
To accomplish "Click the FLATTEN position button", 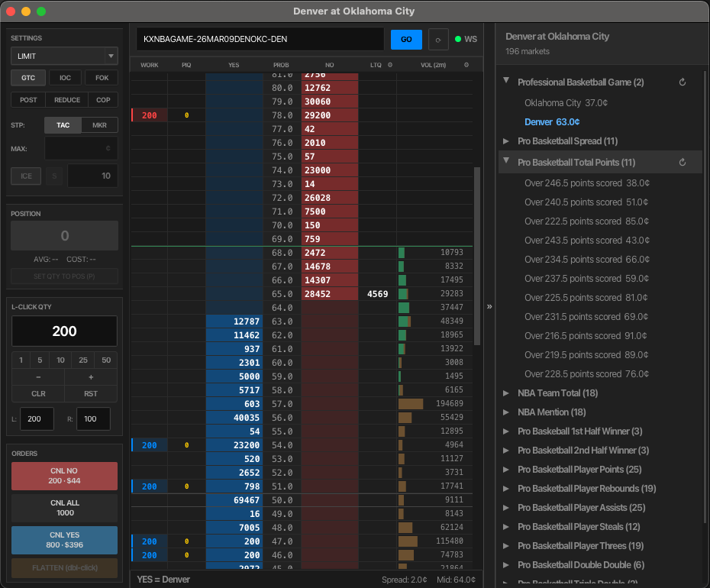I will 64,568.
